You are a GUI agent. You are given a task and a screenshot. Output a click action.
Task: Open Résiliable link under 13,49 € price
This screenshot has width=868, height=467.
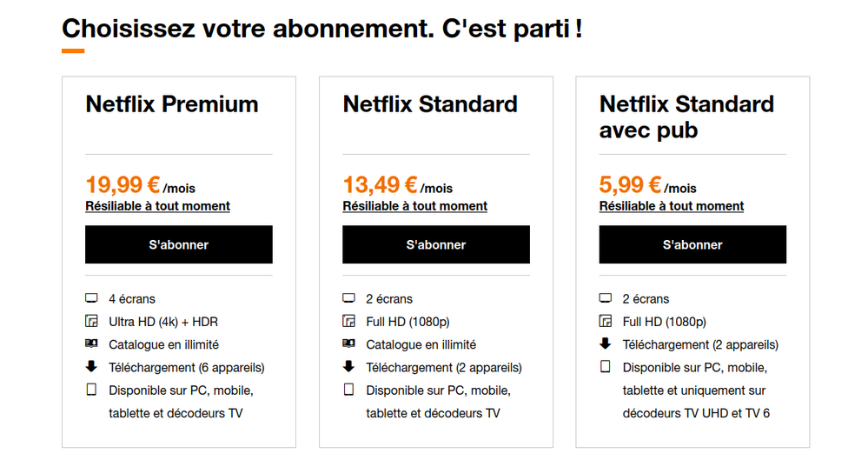click(x=414, y=206)
